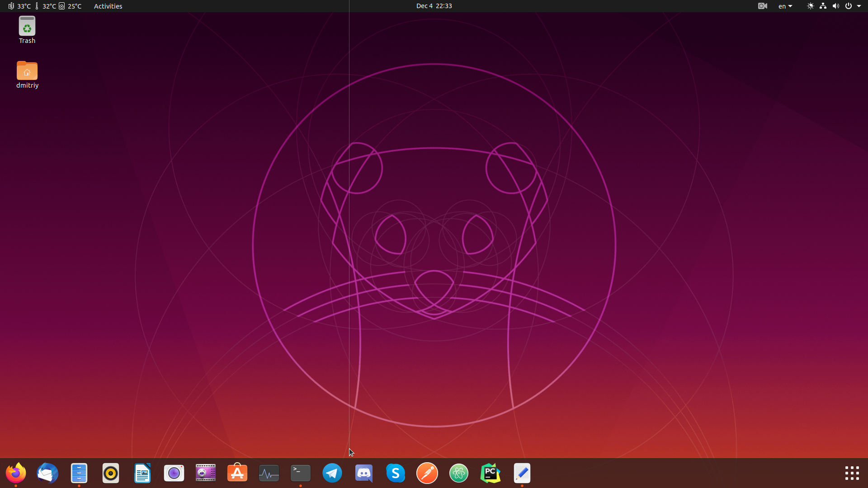Open the purple-lens camera app icon
This screenshot has width=868, height=488.
(174, 473)
